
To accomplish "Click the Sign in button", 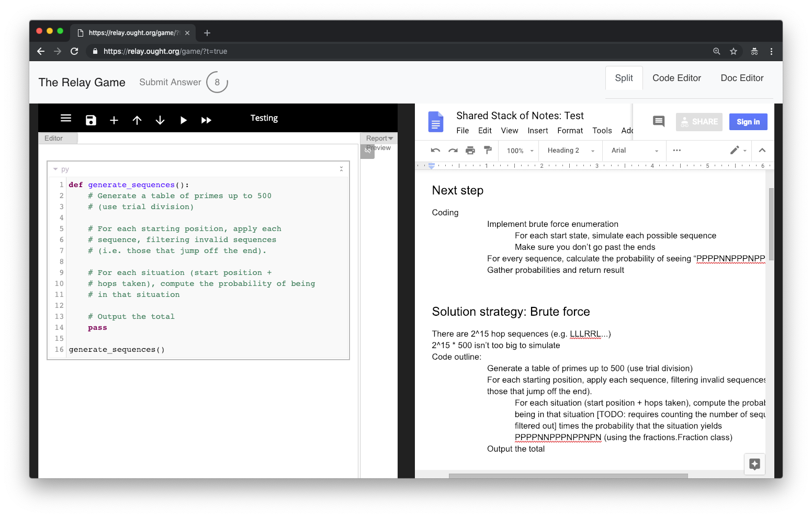I will coord(748,122).
